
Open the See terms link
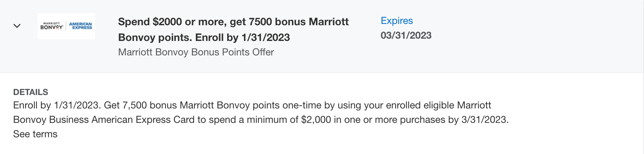coord(35,134)
